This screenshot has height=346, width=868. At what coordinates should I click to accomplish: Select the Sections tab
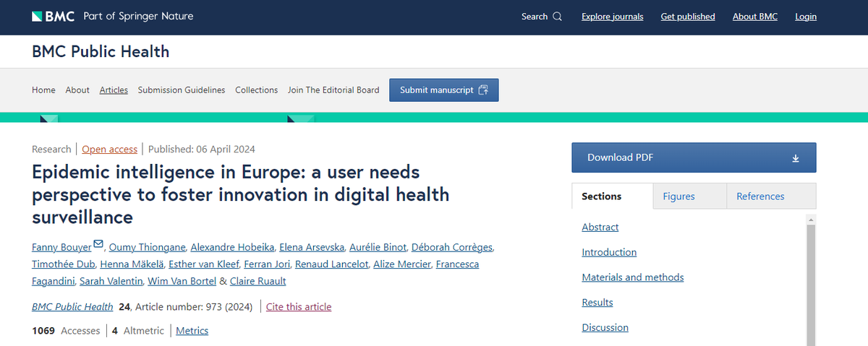[612, 196]
